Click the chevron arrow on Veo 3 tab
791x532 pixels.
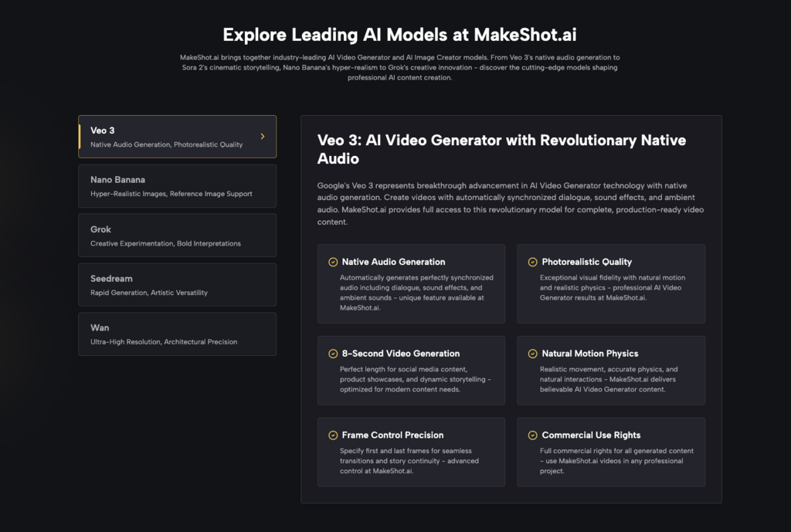point(263,137)
